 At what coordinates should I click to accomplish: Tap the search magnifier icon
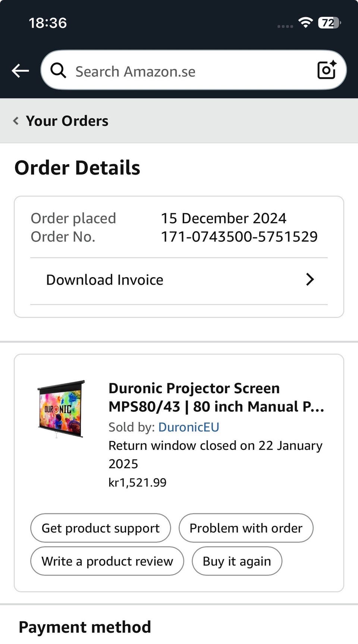click(x=58, y=71)
